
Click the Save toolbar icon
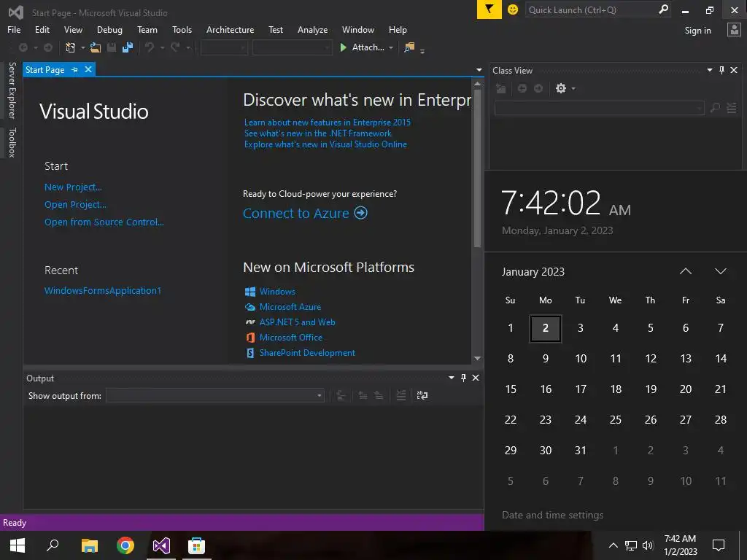point(112,47)
